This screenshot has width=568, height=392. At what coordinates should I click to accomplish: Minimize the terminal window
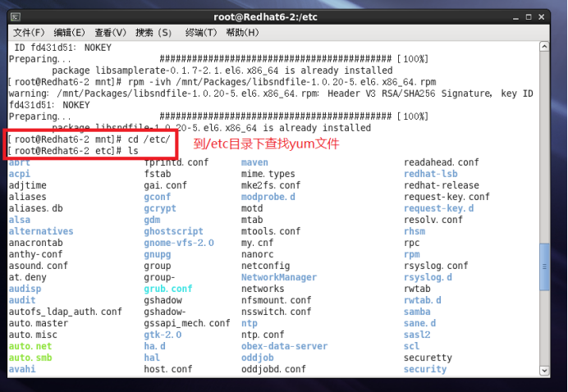click(x=515, y=17)
